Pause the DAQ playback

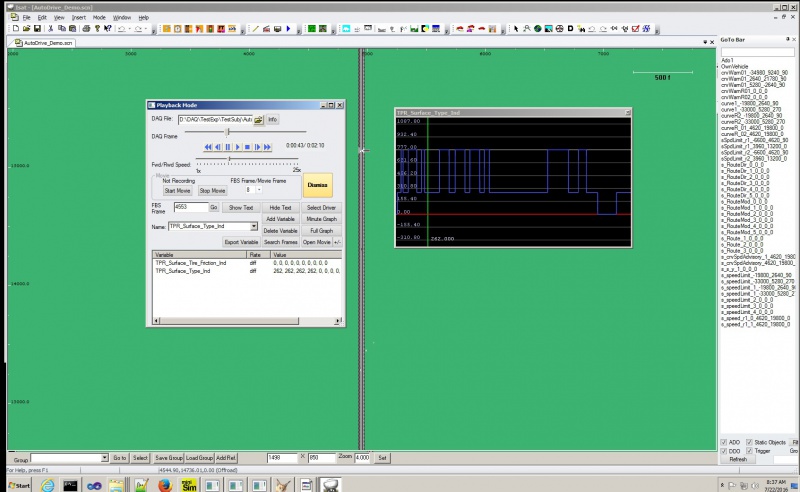pos(228,147)
